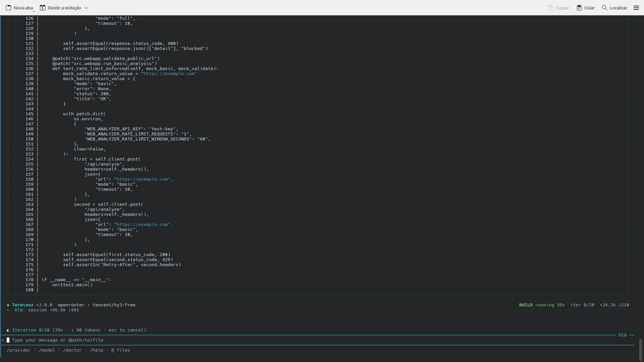Click the unittest.main() line
This screenshot has height=362, width=644.
(72, 285)
